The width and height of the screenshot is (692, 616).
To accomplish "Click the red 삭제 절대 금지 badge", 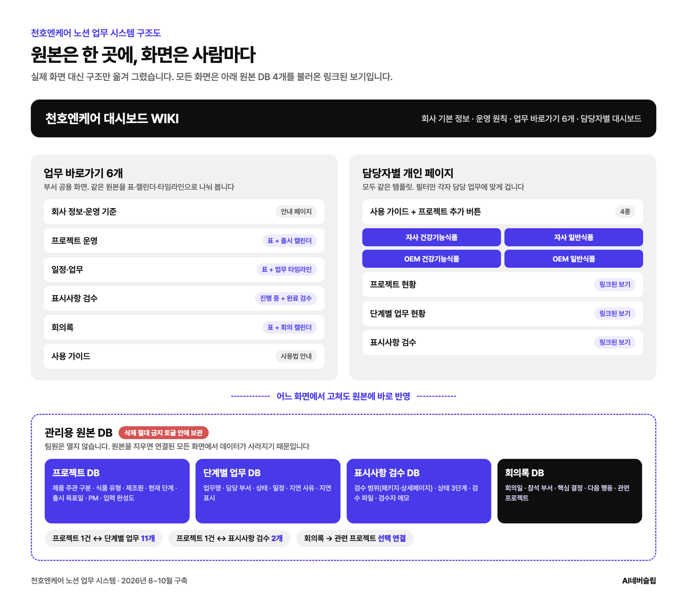I will coord(163,433).
